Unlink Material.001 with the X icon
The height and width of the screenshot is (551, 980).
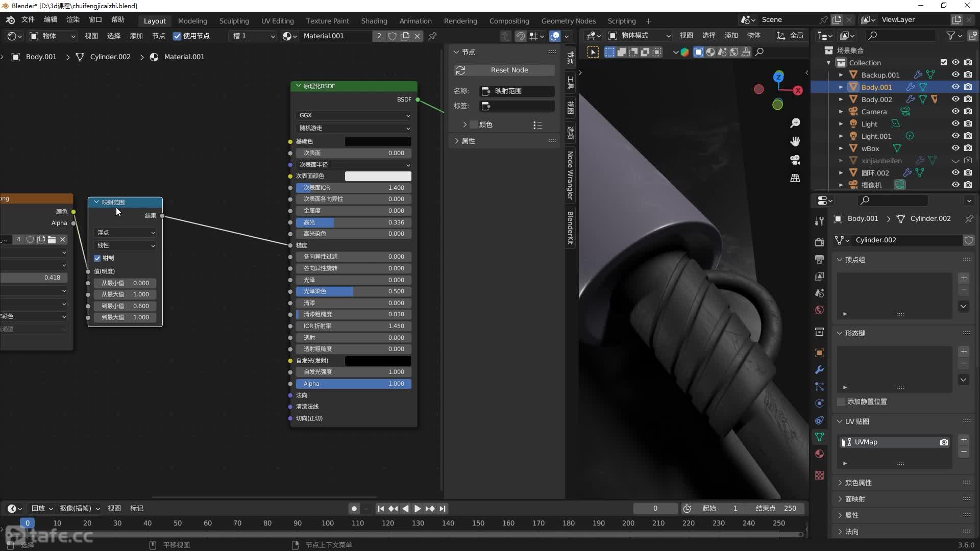(x=417, y=36)
